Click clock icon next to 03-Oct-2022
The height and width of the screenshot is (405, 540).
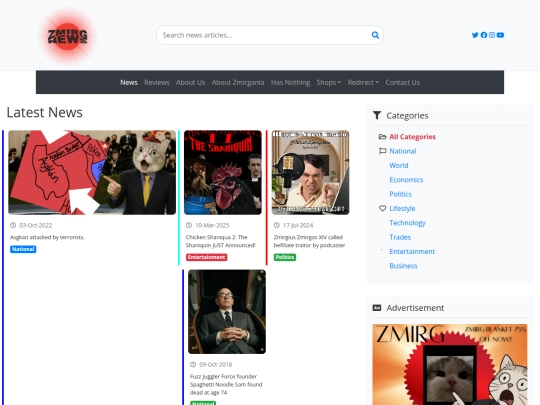tap(13, 225)
